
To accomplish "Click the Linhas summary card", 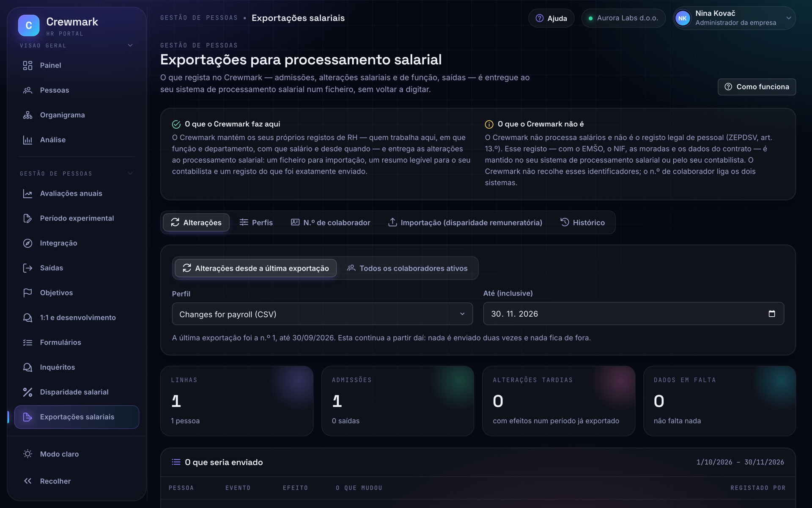I will (x=237, y=401).
